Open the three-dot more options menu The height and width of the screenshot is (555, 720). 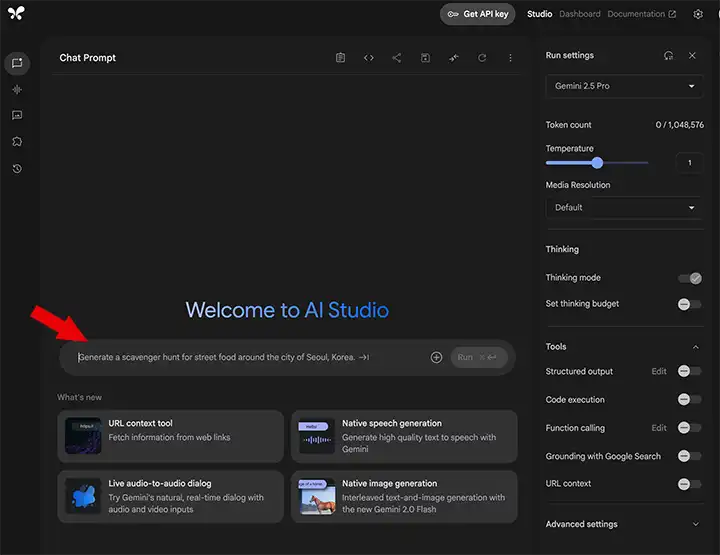(510, 57)
